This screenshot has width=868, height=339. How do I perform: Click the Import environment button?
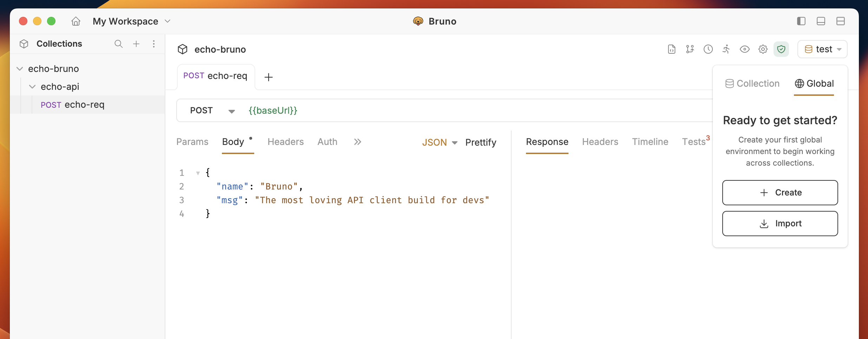[780, 224]
